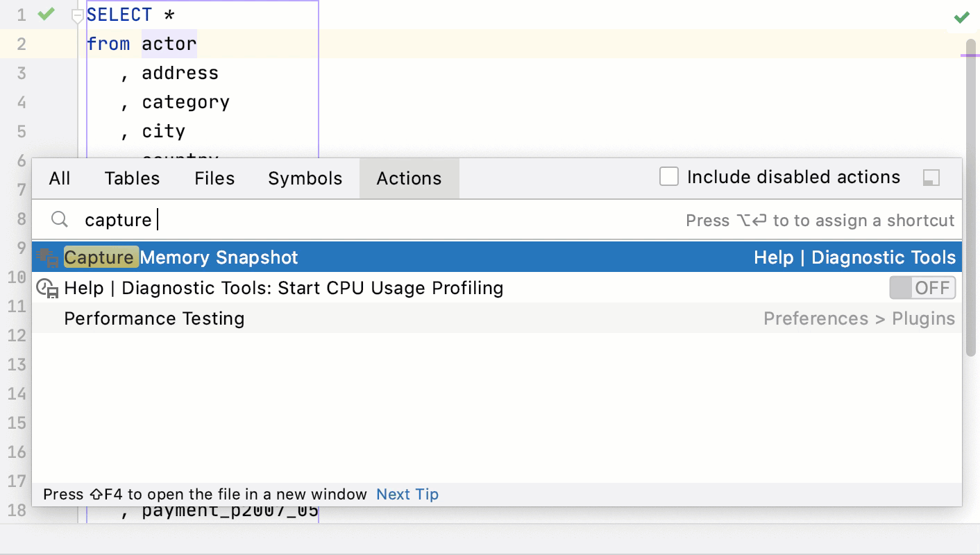Open the Next Tip link
This screenshot has width=980, height=555.
click(407, 494)
